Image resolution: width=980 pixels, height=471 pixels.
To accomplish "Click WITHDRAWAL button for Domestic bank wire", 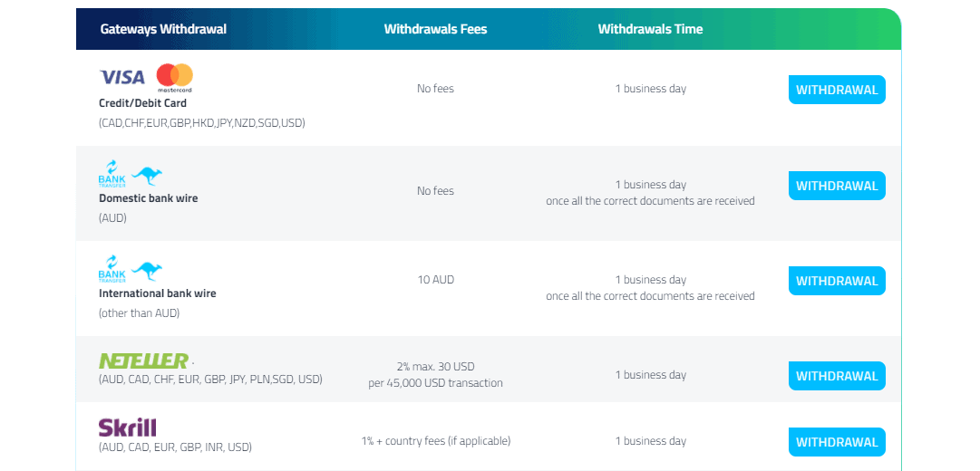I will click(837, 186).
